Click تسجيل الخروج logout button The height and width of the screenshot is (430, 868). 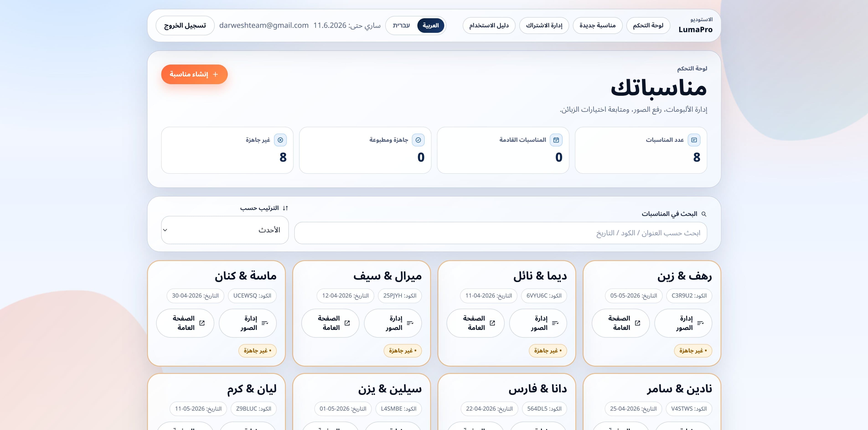(x=185, y=26)
